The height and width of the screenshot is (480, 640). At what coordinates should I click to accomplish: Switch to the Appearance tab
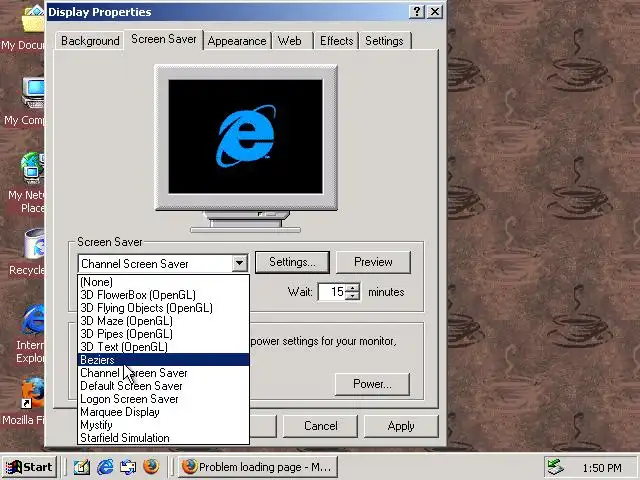[x=237, y=41]
